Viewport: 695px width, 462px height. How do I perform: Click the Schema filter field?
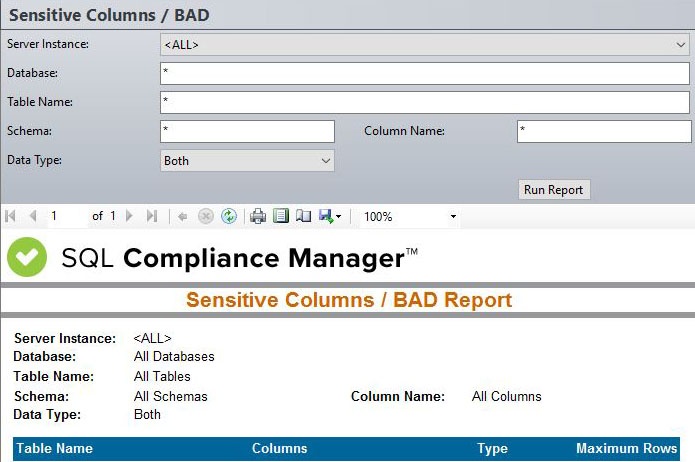tap(247, 131)
